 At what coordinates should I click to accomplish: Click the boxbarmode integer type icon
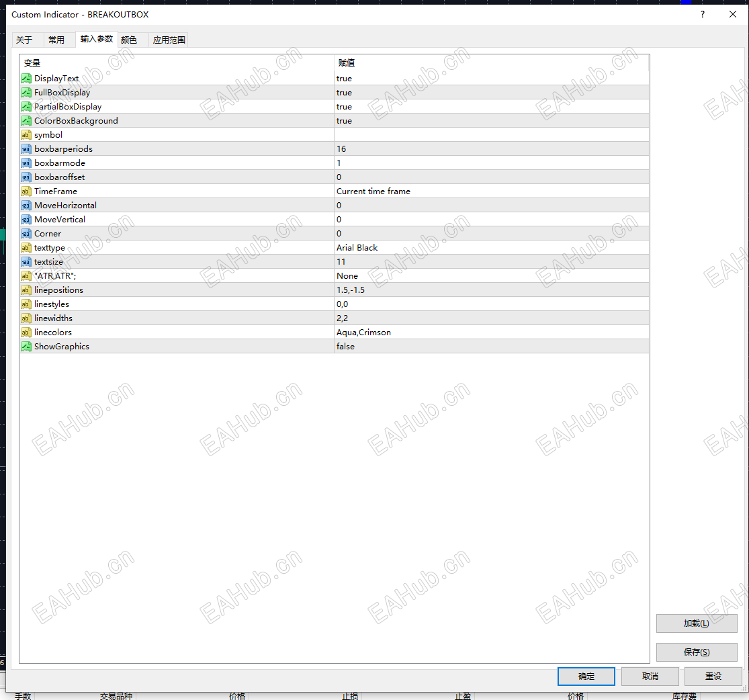coord(26,163)
